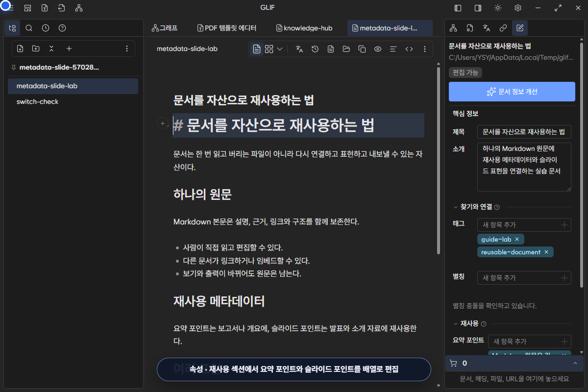Switch to document view mode icon
The width and height of the screenshot is (588, 392).
(x=257, y=49)
